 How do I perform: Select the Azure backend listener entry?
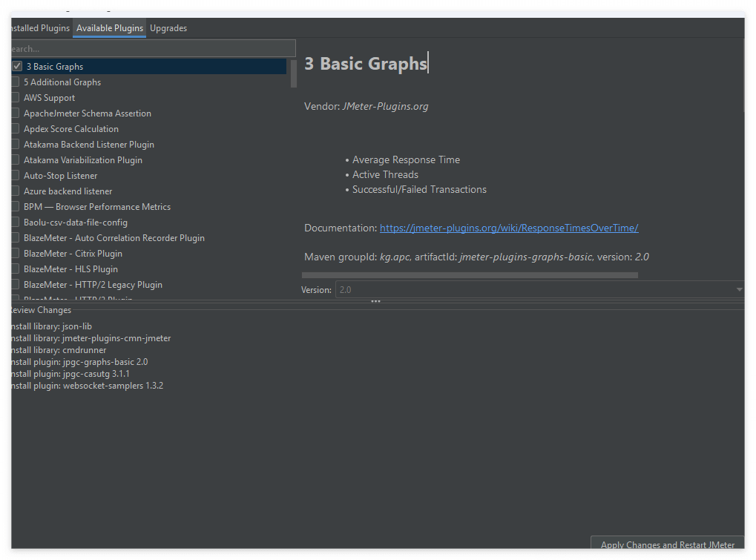[x=68, y=191]
